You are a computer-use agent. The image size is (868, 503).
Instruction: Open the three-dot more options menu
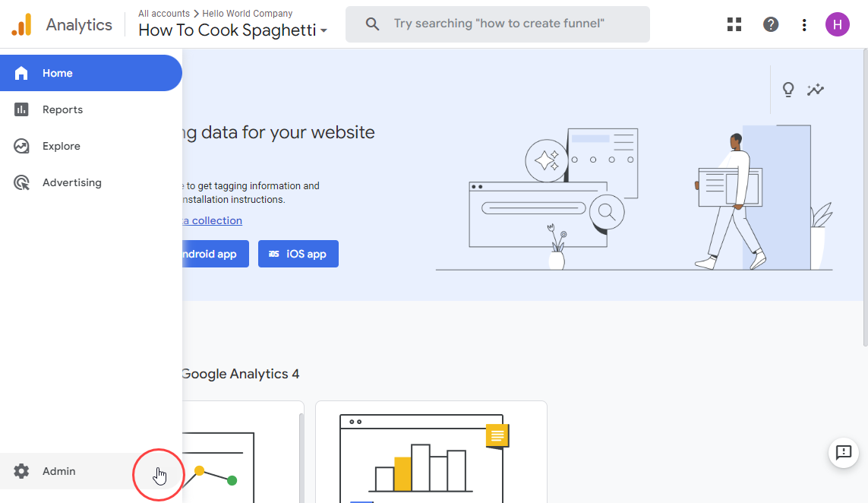[x=804, y=24]
